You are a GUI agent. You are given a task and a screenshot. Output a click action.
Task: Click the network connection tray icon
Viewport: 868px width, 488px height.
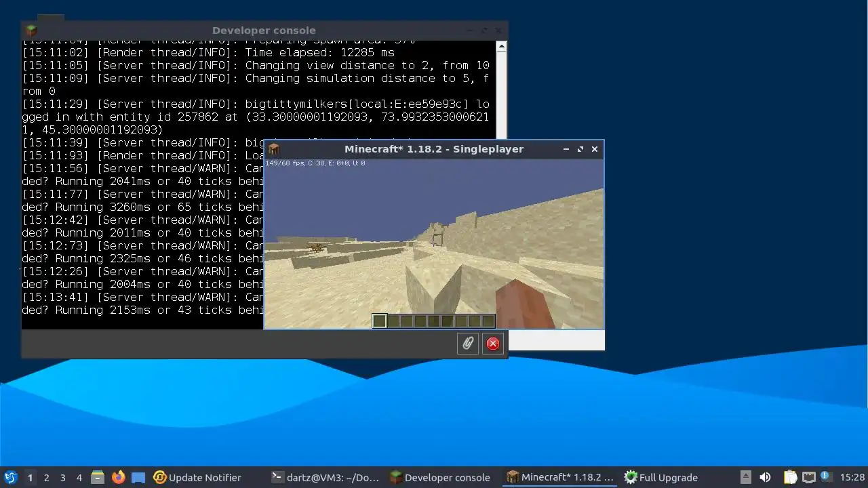(808, 477)
